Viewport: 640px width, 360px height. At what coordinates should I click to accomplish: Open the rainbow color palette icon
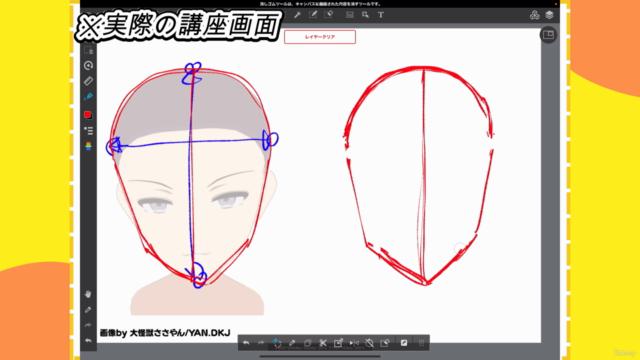point(88,146)
